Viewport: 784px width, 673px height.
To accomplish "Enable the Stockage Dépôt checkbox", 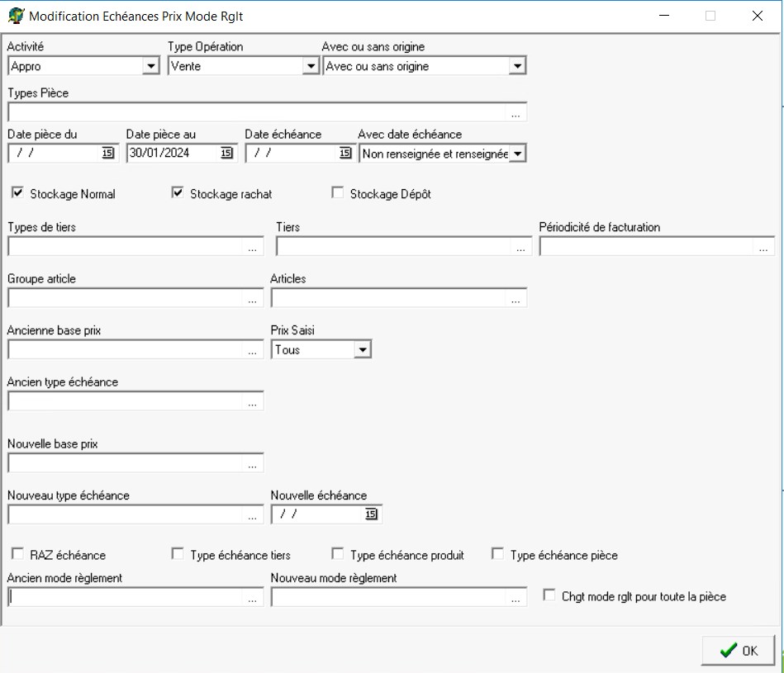I will pos(337,193).
